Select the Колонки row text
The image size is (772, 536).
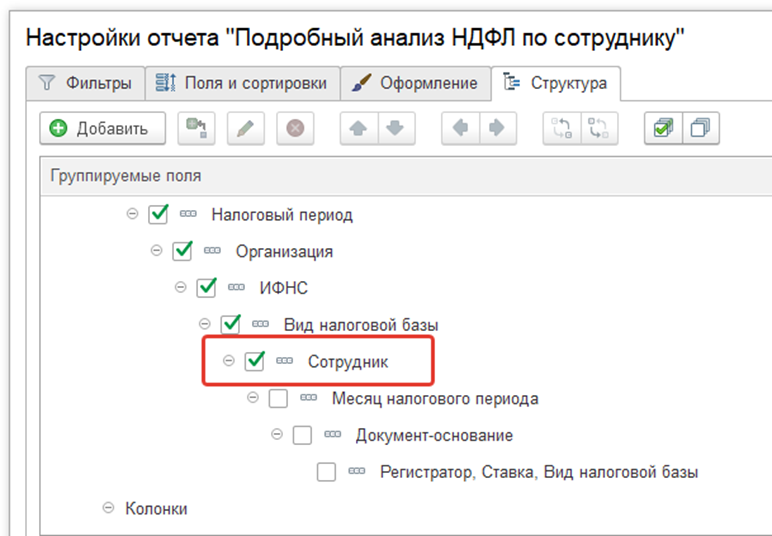156,508
